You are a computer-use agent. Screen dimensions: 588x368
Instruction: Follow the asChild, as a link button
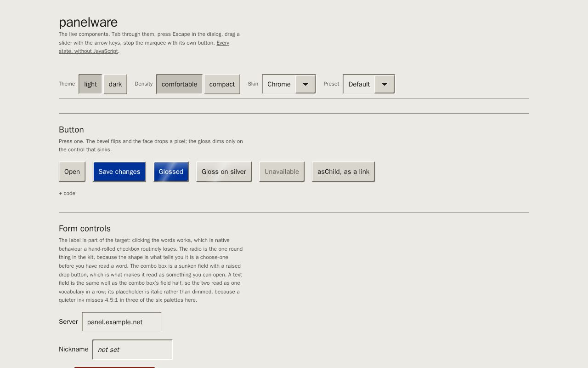(x=343, y=172)
